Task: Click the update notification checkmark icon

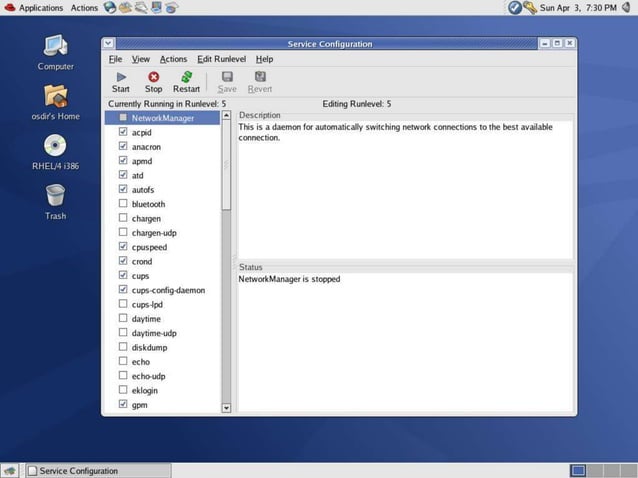Action: point(515,7)
